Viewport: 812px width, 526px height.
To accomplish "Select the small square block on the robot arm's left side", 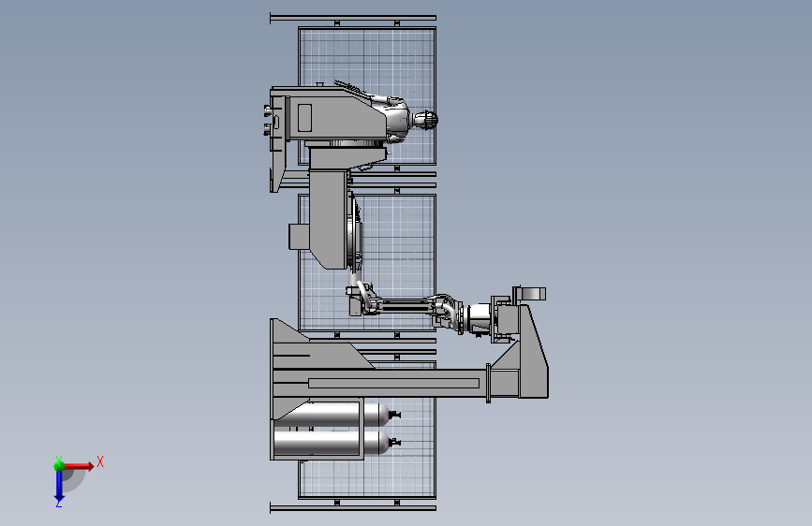I will [x=300, y=237].
